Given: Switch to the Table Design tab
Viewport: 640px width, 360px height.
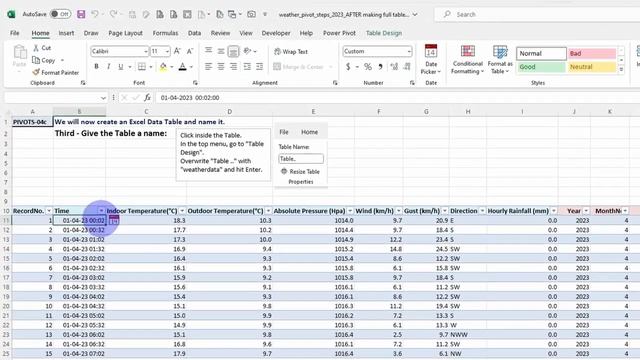Looking at the screenshot, I should (x=384, y=33).
